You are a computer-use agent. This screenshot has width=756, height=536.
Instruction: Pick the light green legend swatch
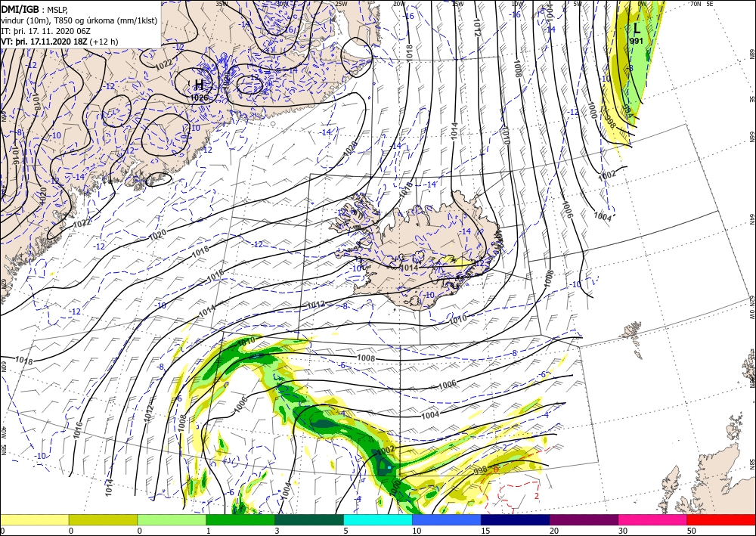172,519
